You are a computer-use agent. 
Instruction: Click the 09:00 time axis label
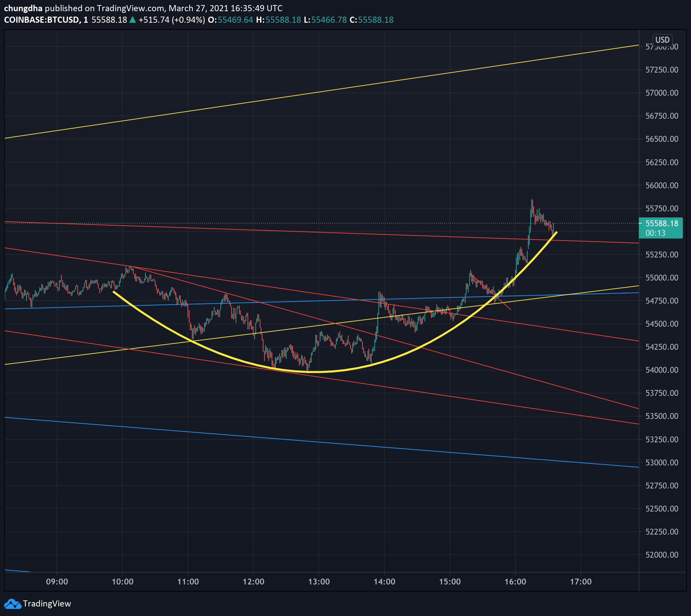(57, 582)
